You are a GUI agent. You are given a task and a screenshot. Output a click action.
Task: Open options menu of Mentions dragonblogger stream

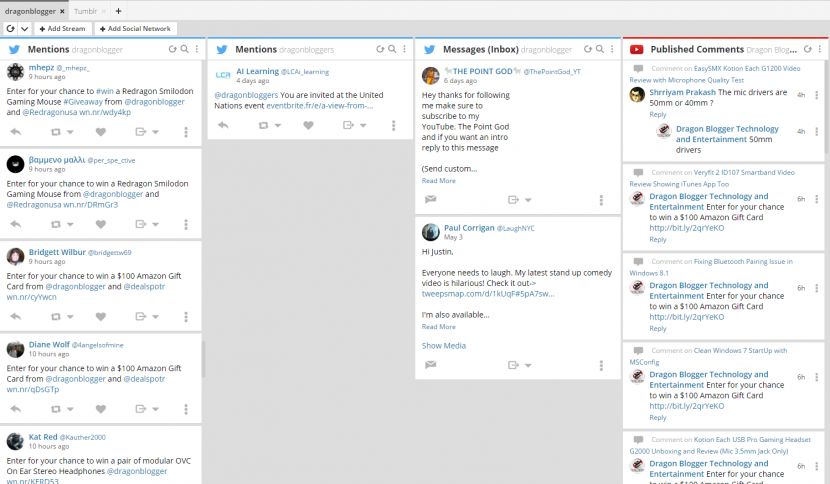point(197,49)
